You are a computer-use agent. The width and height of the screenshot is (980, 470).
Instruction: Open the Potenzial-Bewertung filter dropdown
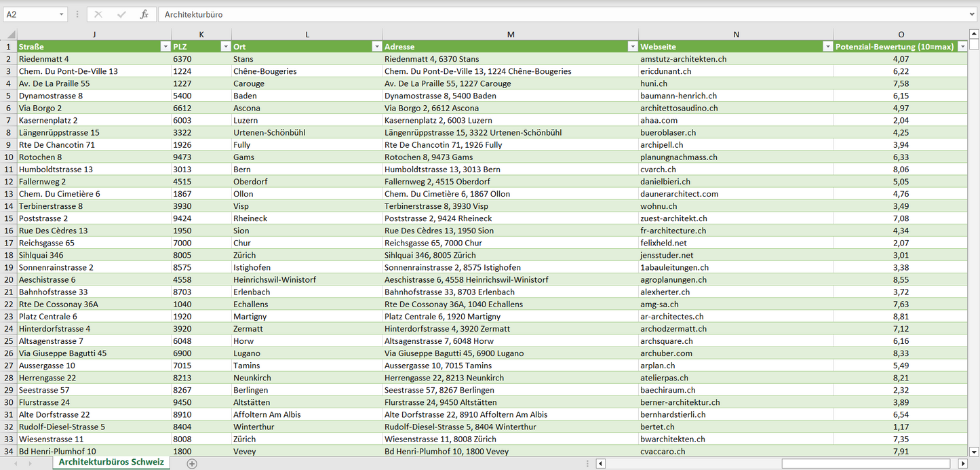pos(961,47)
